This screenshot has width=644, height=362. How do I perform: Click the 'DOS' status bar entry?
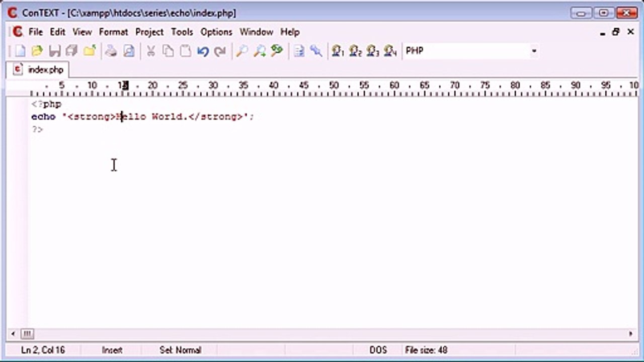[x=378, y=350]
